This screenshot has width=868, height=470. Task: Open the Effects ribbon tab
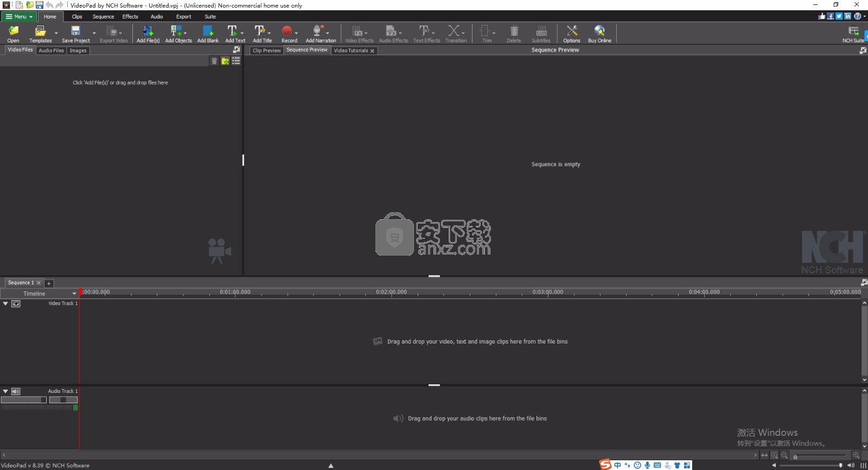(130, 16)
